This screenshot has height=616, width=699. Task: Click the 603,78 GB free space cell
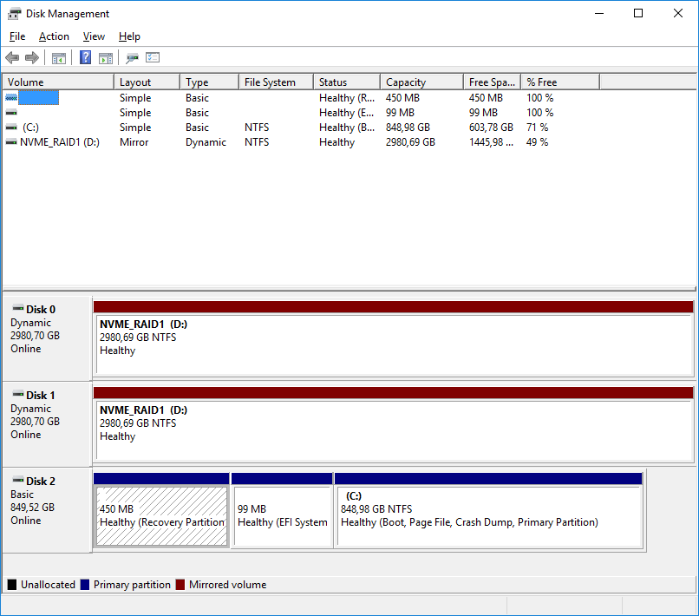coord(491,128)
